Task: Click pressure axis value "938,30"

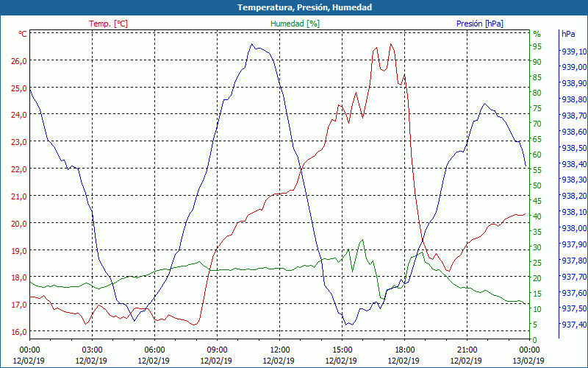Action: click(x=574, y=180)
